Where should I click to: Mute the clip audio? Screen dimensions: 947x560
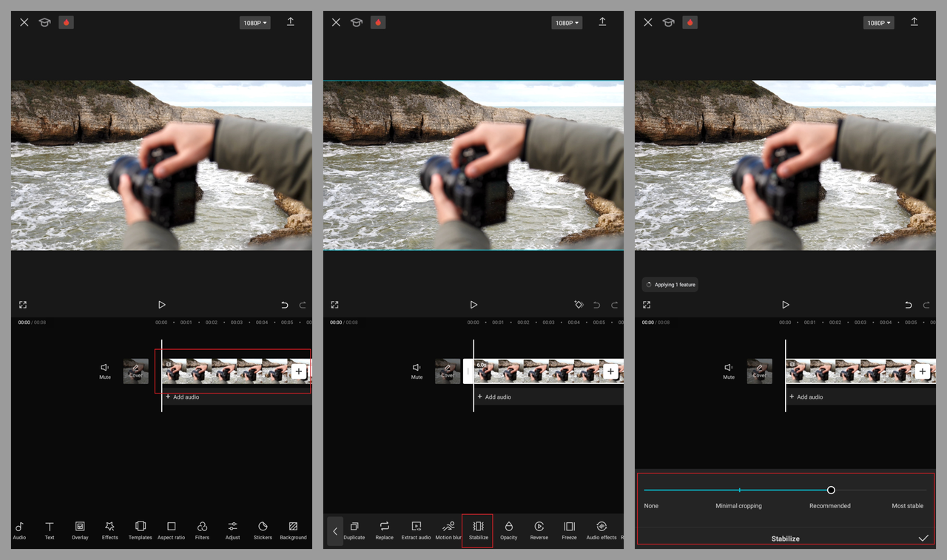pos(104,371)
